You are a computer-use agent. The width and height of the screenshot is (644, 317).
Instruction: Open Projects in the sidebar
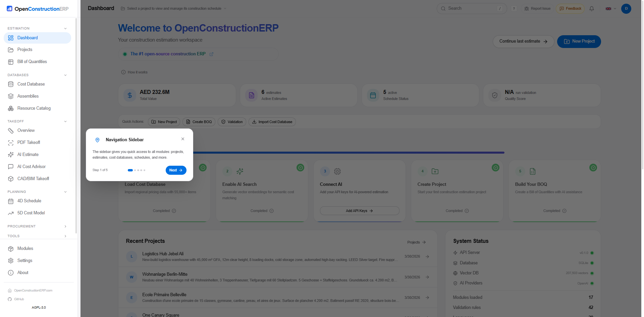[37, 50]
